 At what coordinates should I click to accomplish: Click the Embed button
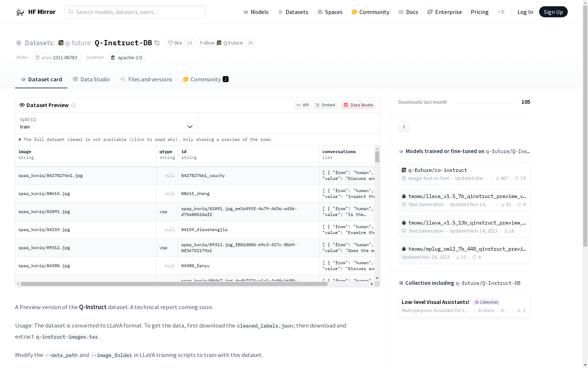[325, 105]
